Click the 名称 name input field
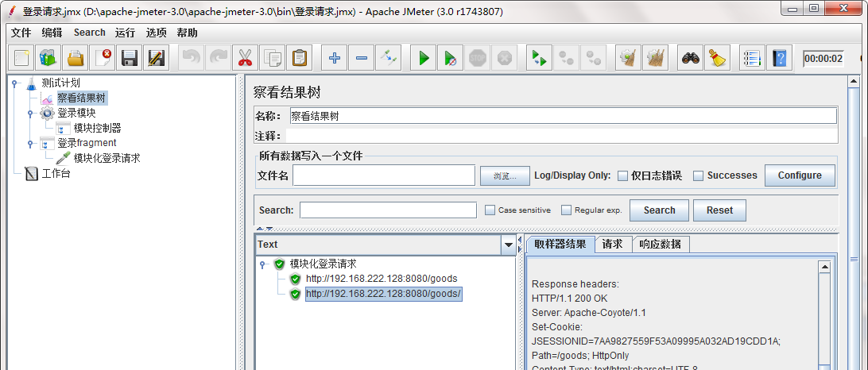 [564, 116]
